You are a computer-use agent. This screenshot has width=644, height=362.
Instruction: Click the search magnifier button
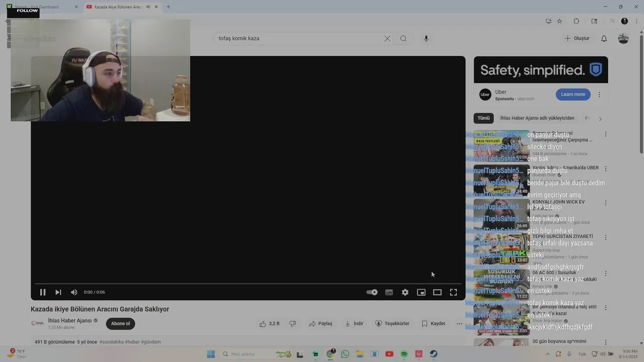click(x=404, y=38)
